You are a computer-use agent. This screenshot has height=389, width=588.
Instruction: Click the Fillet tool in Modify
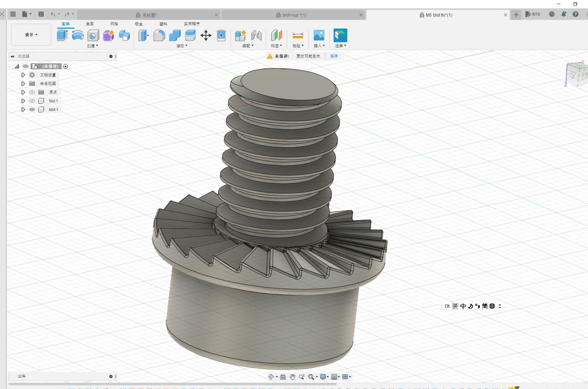pyautogui.click(x=159, y=35)
